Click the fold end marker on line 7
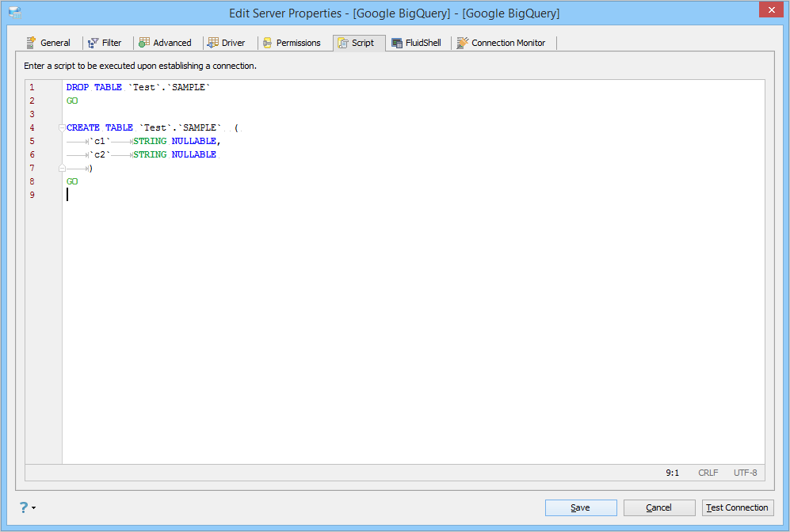The height and width of the screenshot is (532, 790). coord(62,168)
